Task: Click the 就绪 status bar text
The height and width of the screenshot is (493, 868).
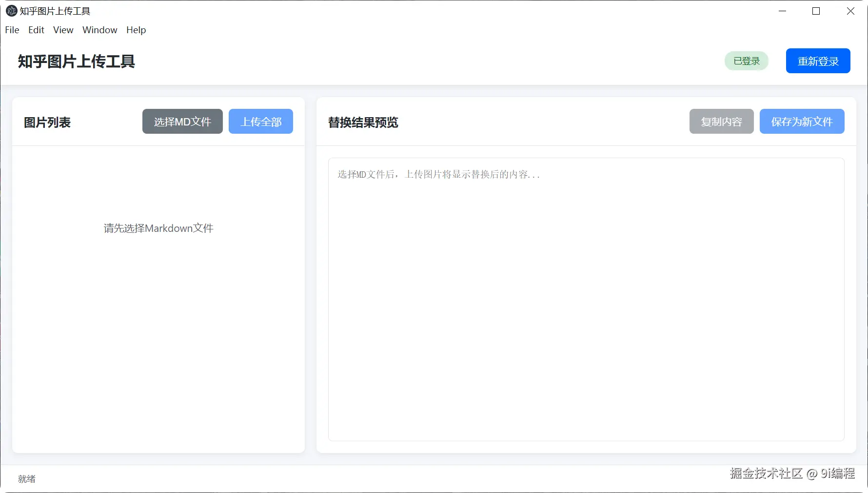Action: point(27,479)
